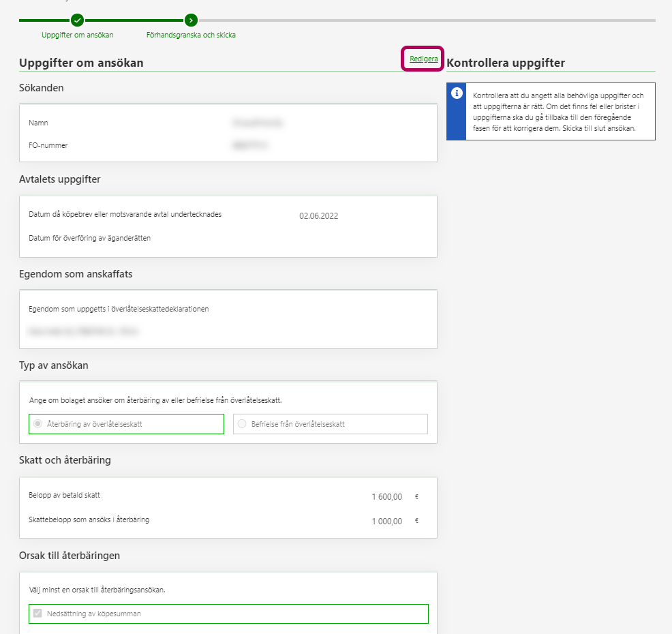Click the Kontrollera uppgifter heading

pos(506,63)
